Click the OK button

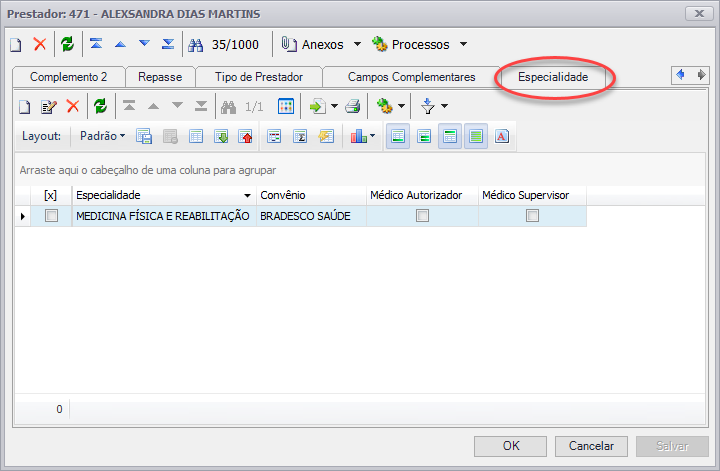point(510,446)
